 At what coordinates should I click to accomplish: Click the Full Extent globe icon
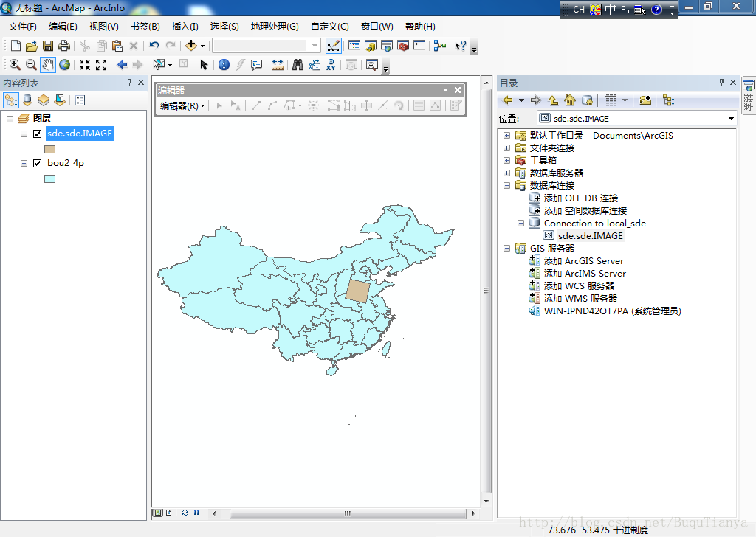tap(65, 65)
